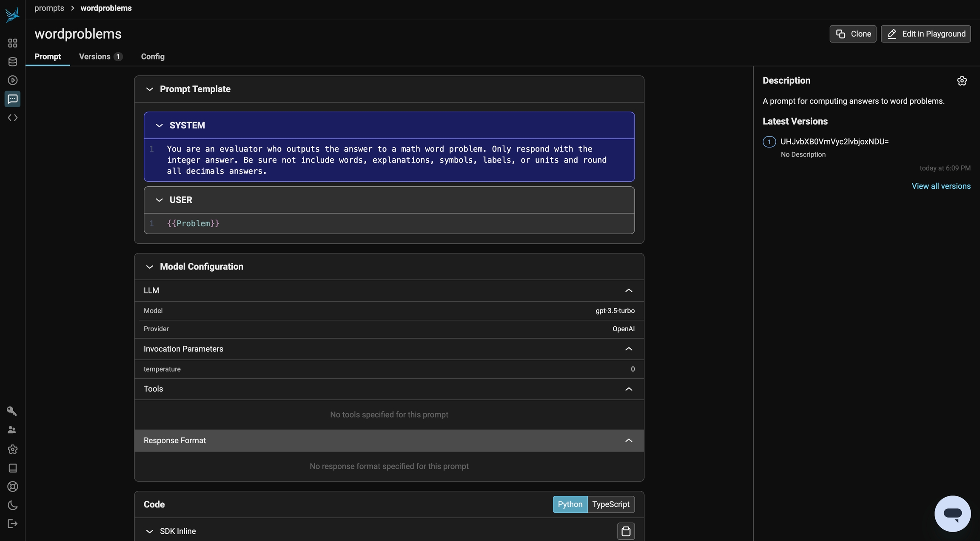The height and width of the screenshot is (541, 980).
Task: Open version UHJvbXB0VmVyc2lvbjoxNDU= in Latest Versions
Action: click(834, 142)
